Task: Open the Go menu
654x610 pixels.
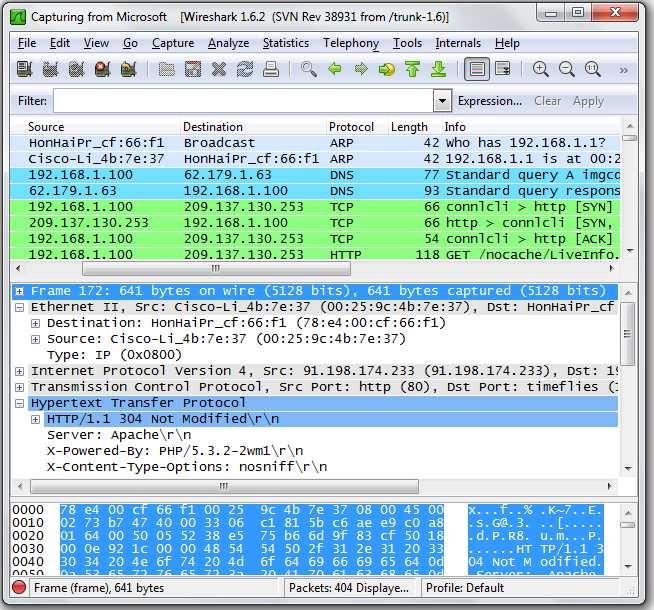Action: coord(131,43)
